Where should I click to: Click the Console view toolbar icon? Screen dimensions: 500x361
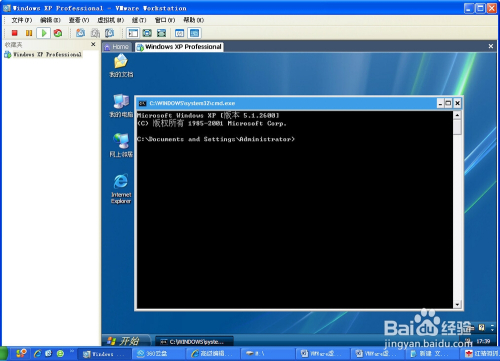click(194, 33)
